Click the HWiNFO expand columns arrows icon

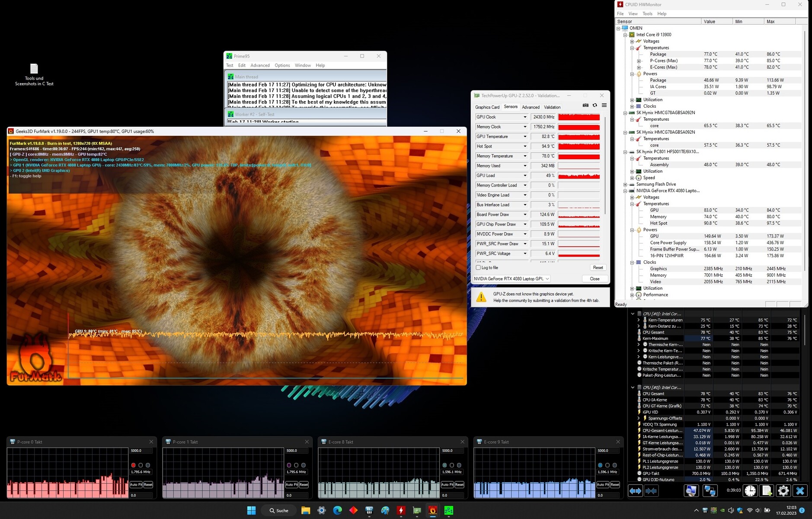pos(635,490)
